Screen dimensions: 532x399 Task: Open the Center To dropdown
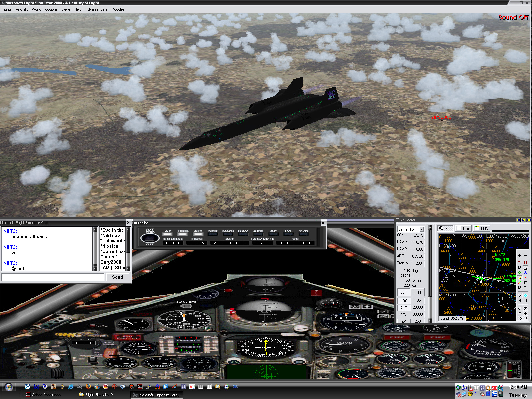(421, 229)
